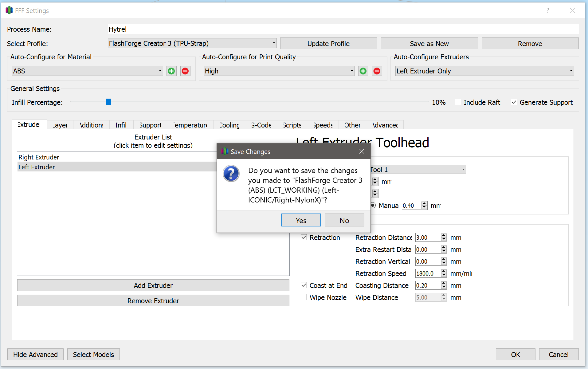Click the Retraction Vertical Lift value field
588x369 pixels.
pyautogui.click(x=428, y=261)
